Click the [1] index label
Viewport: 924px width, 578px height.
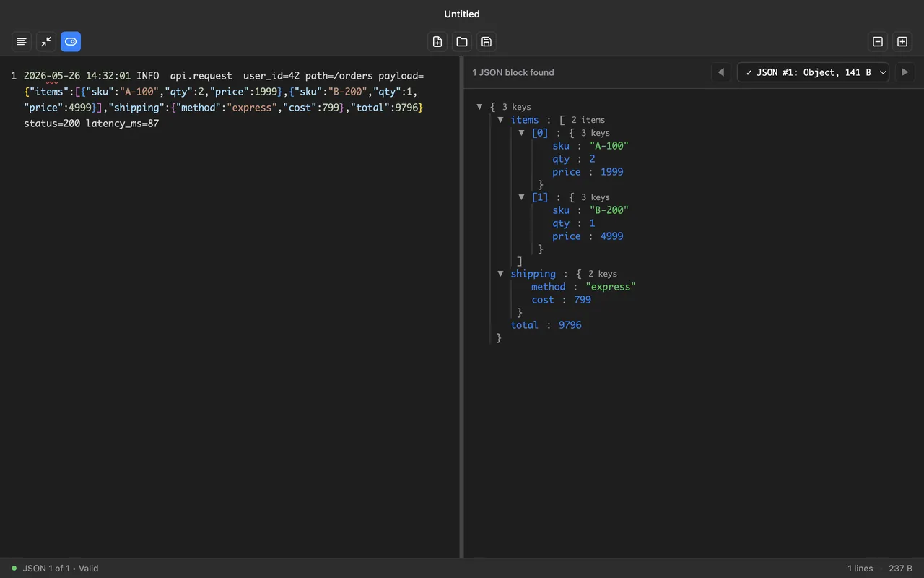point(540,197)
